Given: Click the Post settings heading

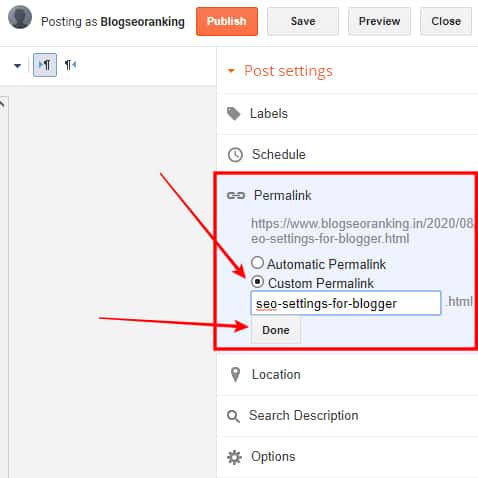Looking at the screenshot, I should pos(288,71).
